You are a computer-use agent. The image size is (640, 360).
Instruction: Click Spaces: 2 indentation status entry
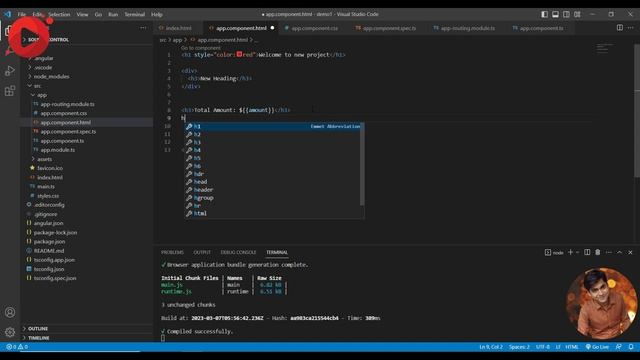[x=519, y=347]
